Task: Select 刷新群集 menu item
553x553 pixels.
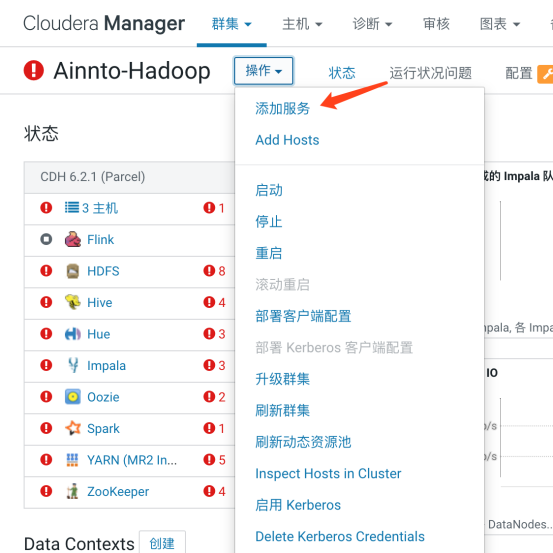Action: pyautogui.click(x=282, y=411)
